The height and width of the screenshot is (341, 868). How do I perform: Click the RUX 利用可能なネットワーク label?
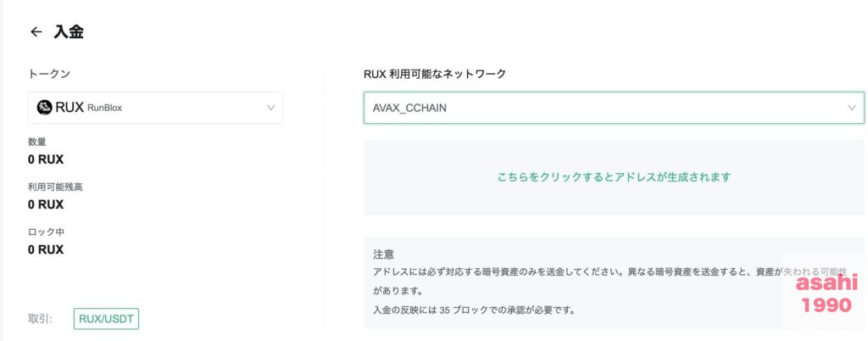[x=435, y=74]
